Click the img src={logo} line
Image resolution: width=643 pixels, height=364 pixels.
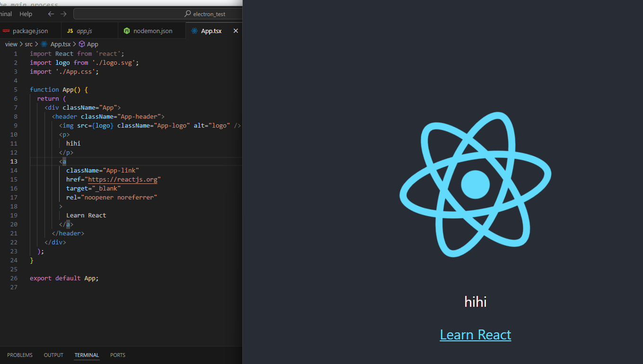pos(150,126)
